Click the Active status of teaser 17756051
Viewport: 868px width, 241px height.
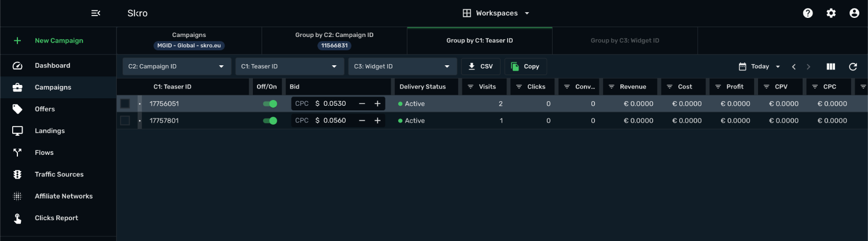411,104
